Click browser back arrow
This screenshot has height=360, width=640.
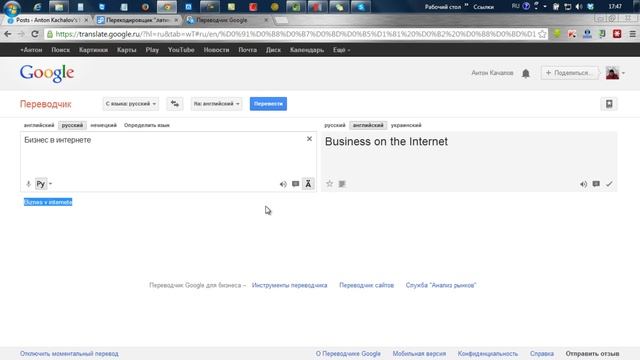(x=8, y=34)
